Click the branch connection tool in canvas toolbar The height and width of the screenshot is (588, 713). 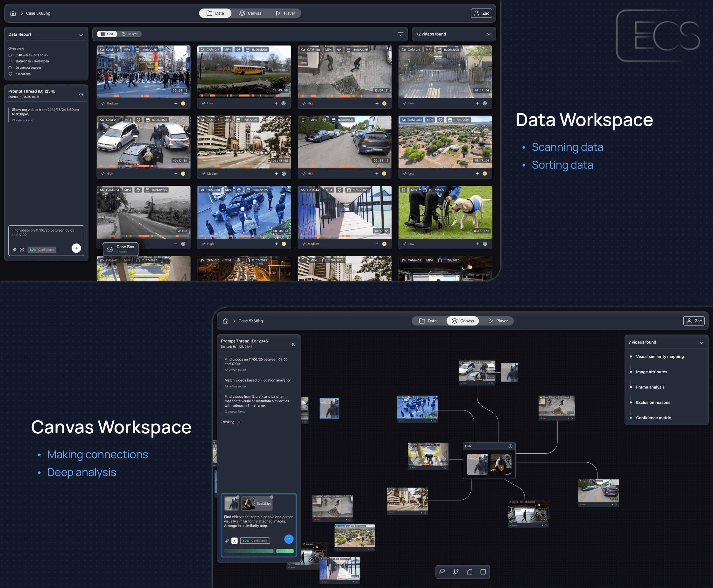click(x=456, y=572)
